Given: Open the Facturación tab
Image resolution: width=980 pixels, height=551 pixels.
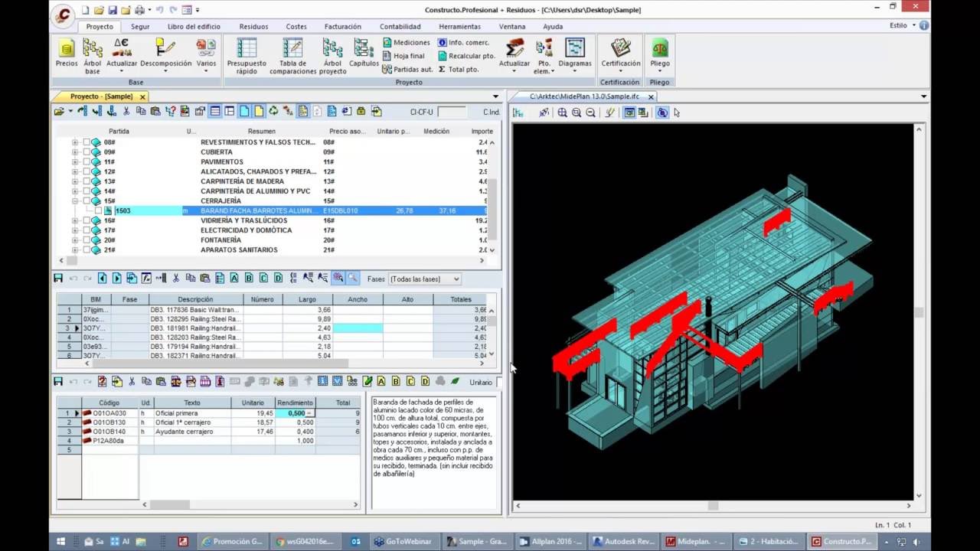Looking at the screenshot, I should pyautogui.click(x=342, y=26).
